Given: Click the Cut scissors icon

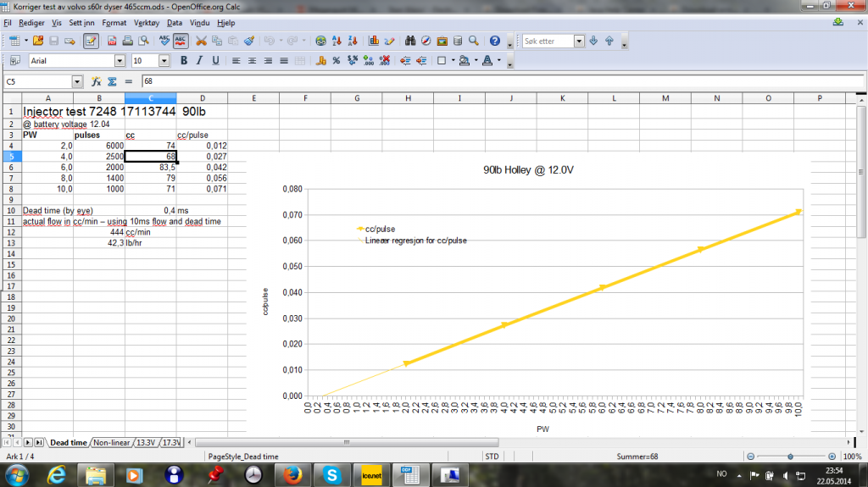Looking at the screenshot, I should click(201, 41).
